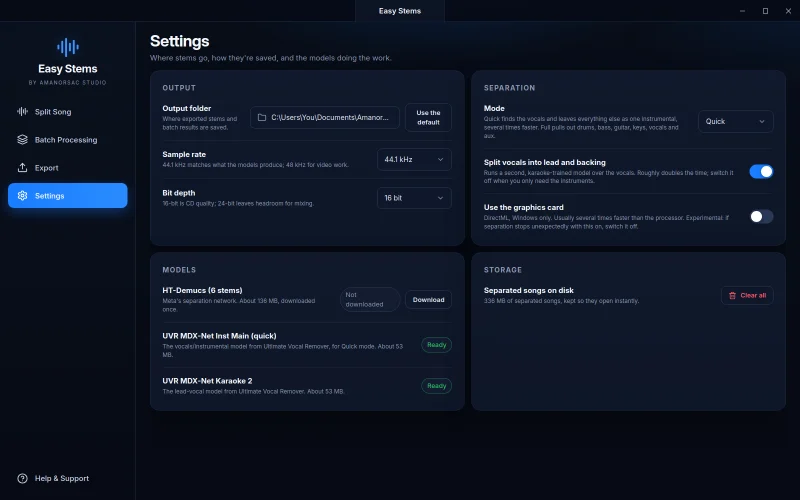
Task: Click the OUTPUT section header
Action: pos(179,88)
